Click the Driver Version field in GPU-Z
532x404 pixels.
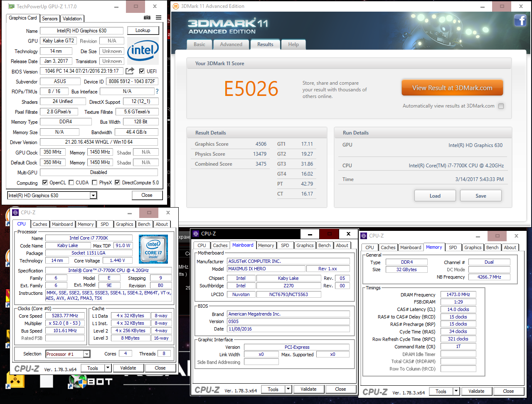[x=99, y=142]
